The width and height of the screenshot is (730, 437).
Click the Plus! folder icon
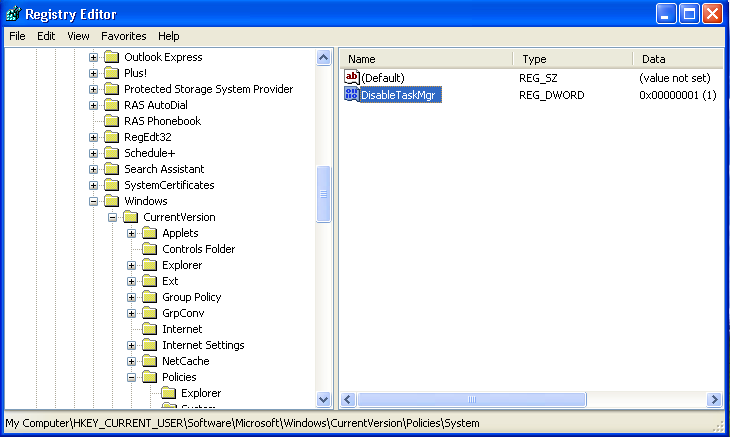click(x=111, y=73)
